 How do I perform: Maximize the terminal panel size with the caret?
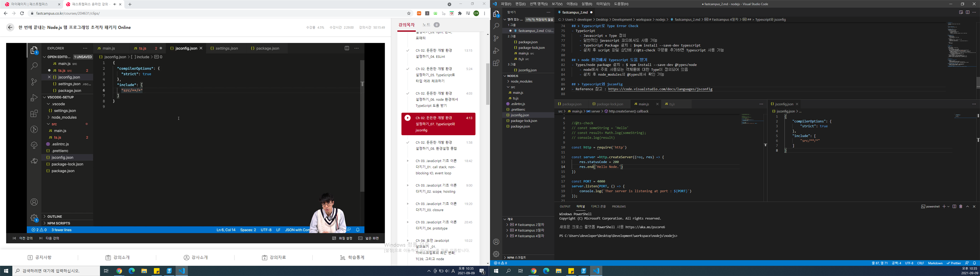click(967, 207)
